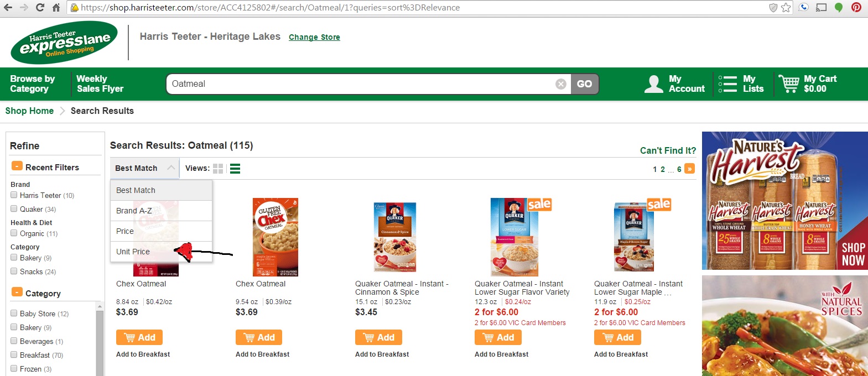Click the Oatmeal search input field
The image size is (868, 376).
click(x=360, y=84)
